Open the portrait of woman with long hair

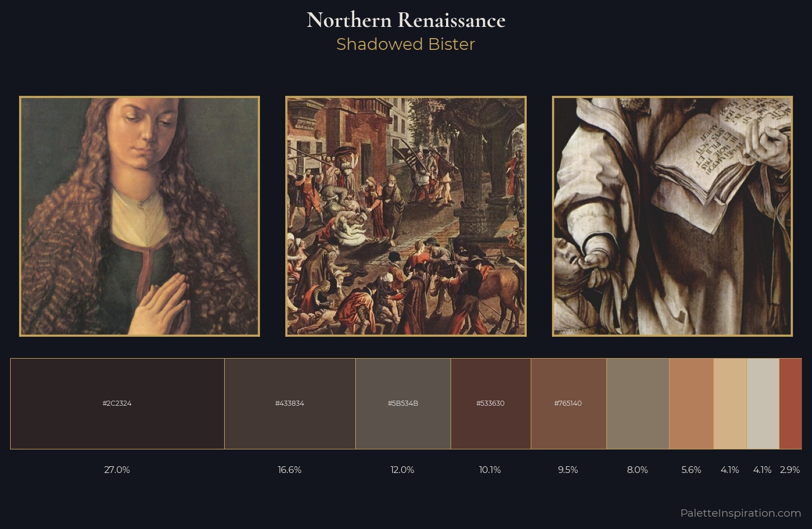click(x=140, y=216)
